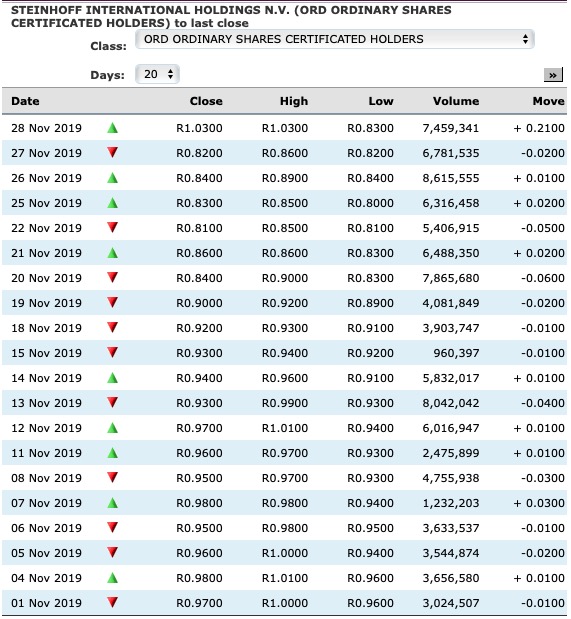Click the green up arrow for 28 Nov 2019
571x619 pixels.
(x=113, y=128)
